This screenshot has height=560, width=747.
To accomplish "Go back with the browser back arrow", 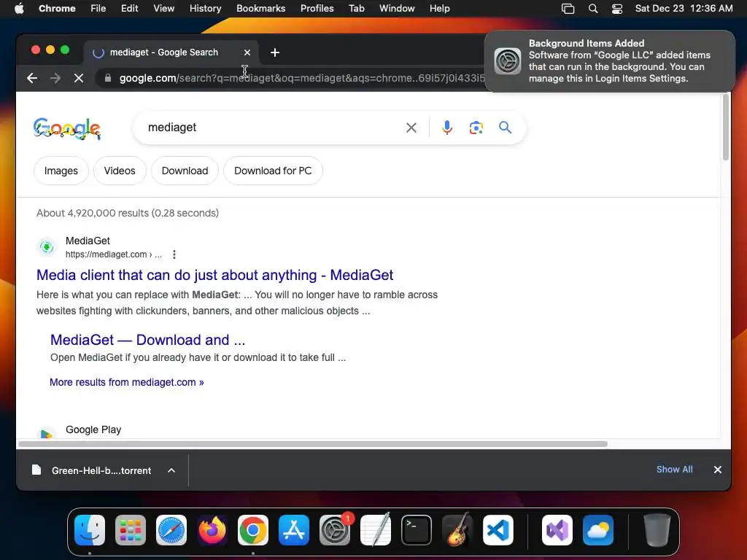I will click(x=32, y=78).
